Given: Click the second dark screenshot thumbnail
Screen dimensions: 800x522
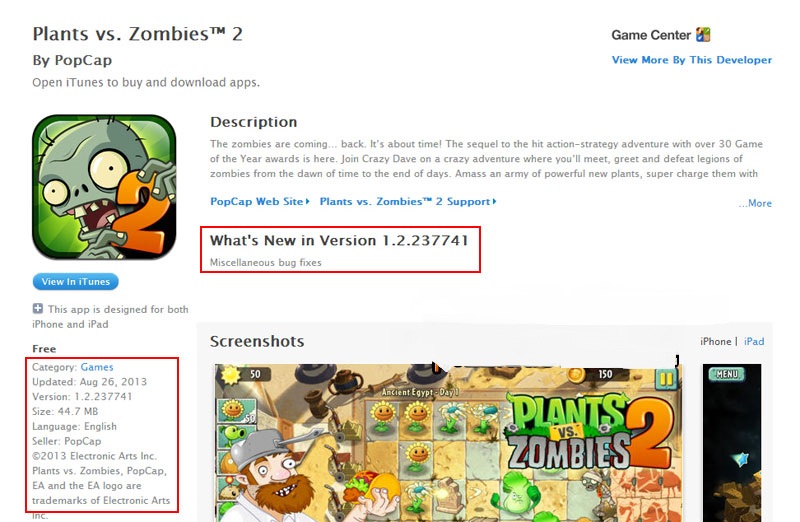Looking at the screenshot, I should 732,442.
